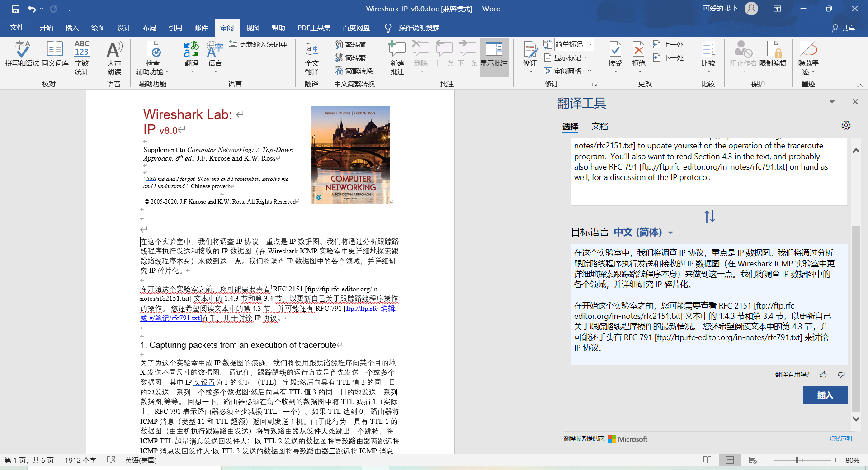
Task: Click the zoom out minus button
Action: pyautogui.click(x=769, y=460)
